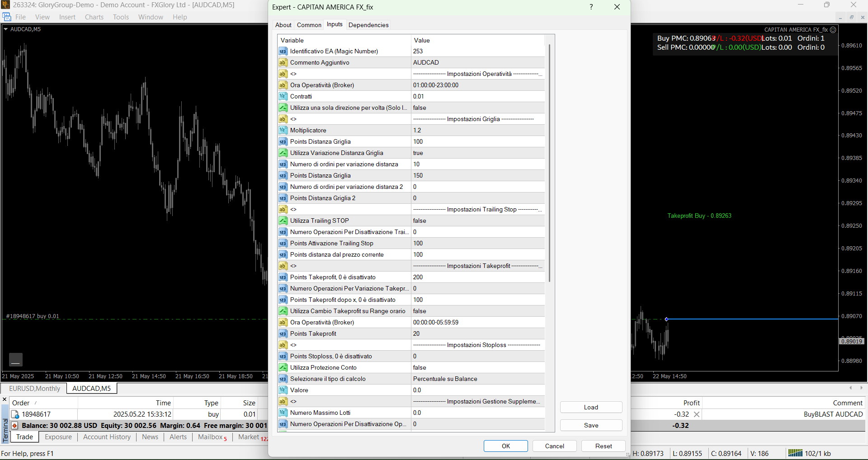
Task: Click the Commento Aggiuntivo string icon
Action: [283, 63]
